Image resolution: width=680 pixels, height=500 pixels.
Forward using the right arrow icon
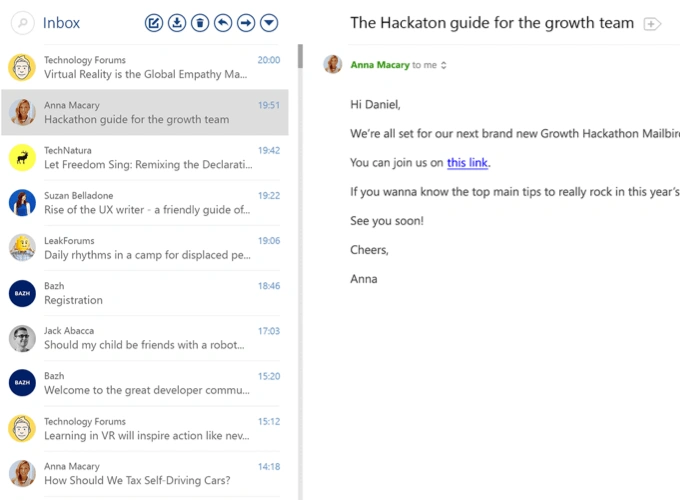(246, 23)
